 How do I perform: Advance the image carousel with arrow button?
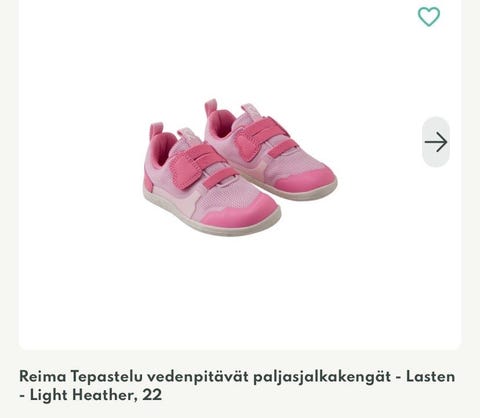436,142
